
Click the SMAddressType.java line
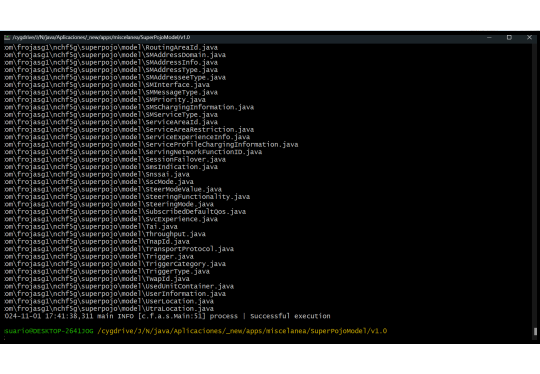pyautogui.click(x=111, y=70)
